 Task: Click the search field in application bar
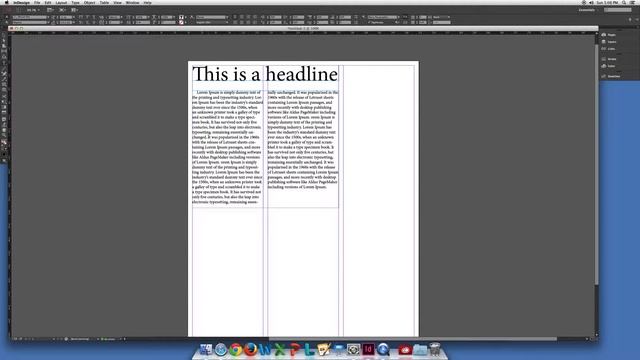[618, 10]
